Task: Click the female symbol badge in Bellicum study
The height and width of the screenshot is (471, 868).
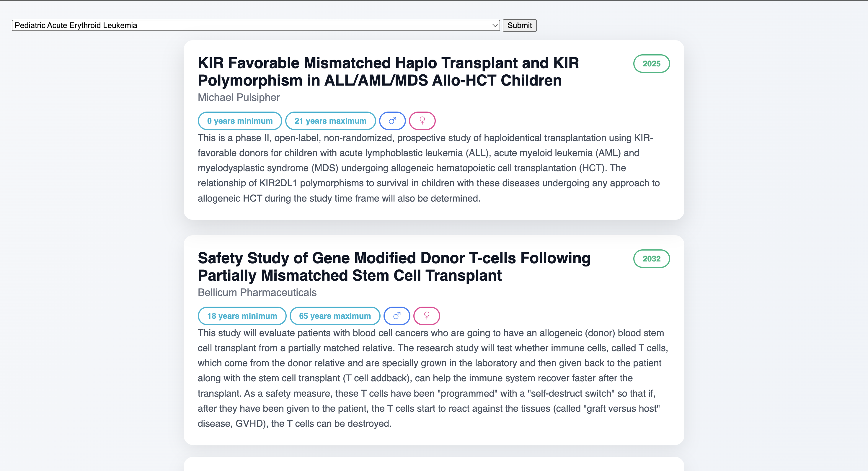Action: 427,316
